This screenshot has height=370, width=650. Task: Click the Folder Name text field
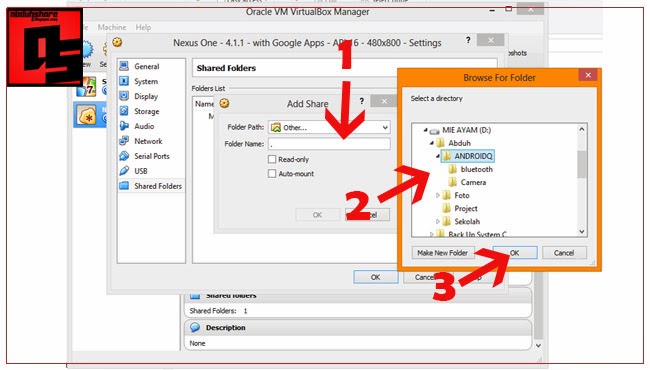pyautogui.click(x=330, y=144)
